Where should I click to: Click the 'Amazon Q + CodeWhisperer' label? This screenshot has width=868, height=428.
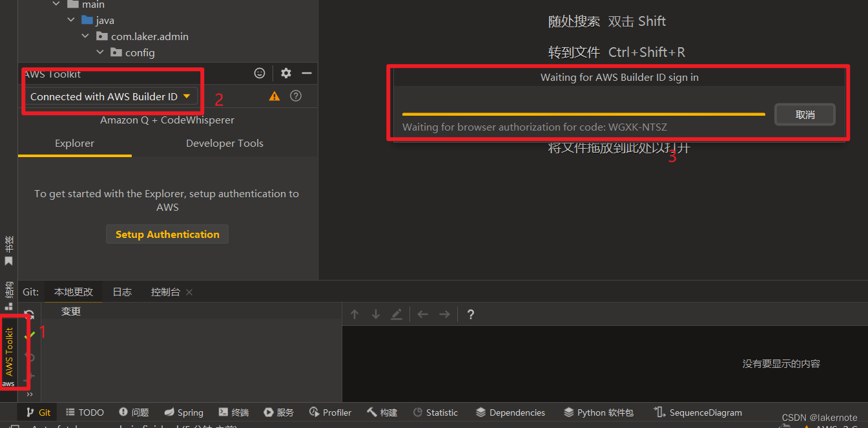(x=167, y=120)
